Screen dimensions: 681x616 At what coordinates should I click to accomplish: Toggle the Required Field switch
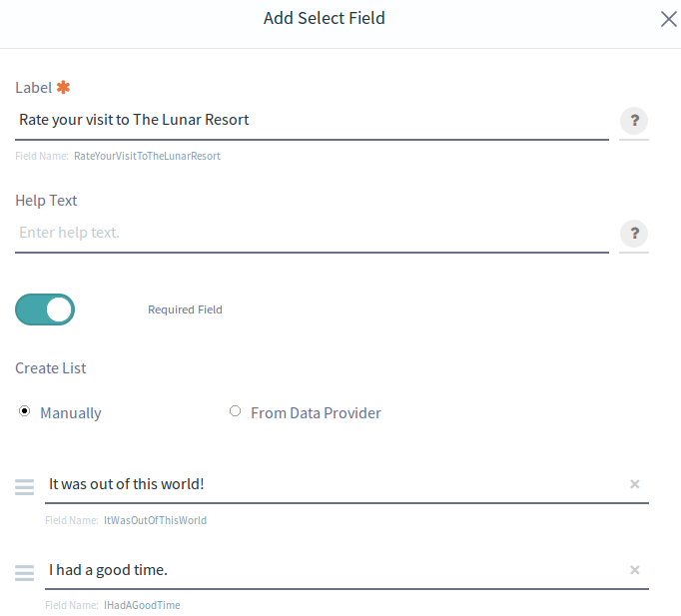point(45,309)
